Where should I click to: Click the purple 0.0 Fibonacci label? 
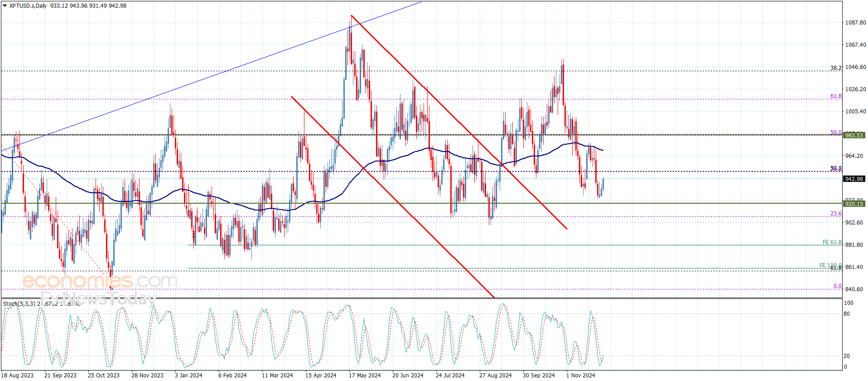(838, 286)
